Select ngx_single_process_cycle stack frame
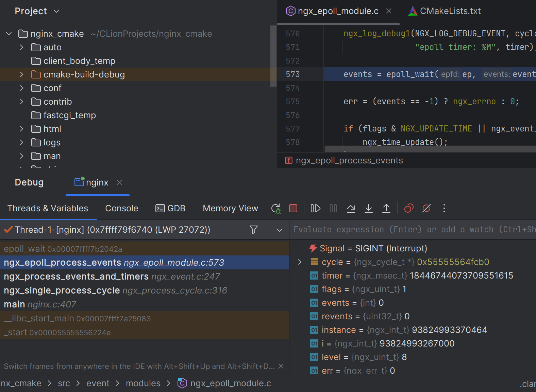The width and height of the screenshot is (536, 392). (145, 290)
